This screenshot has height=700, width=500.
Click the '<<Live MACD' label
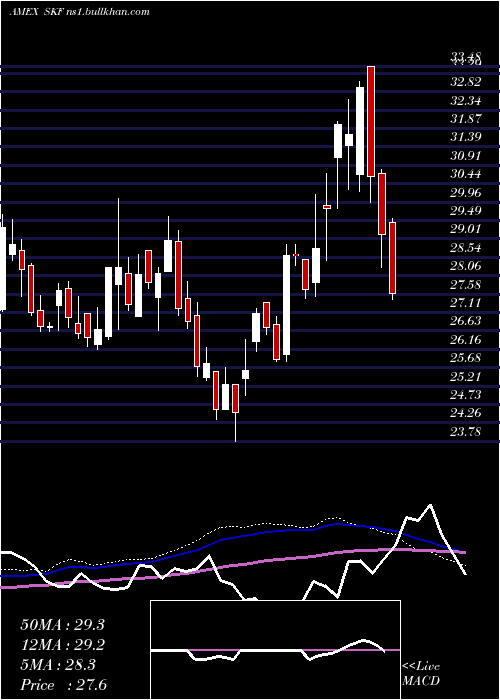(x=421, y=673)
